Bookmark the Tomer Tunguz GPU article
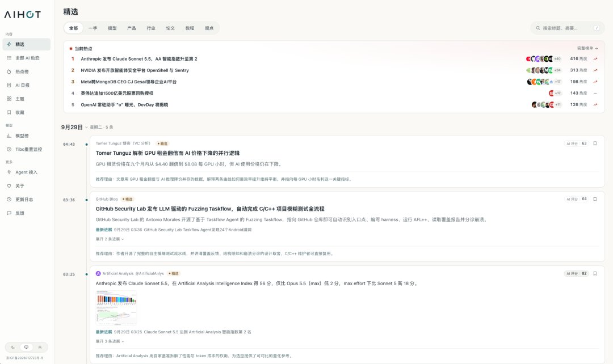The width and height of the screenshot is (613, 364). click(x=595, y=143)
